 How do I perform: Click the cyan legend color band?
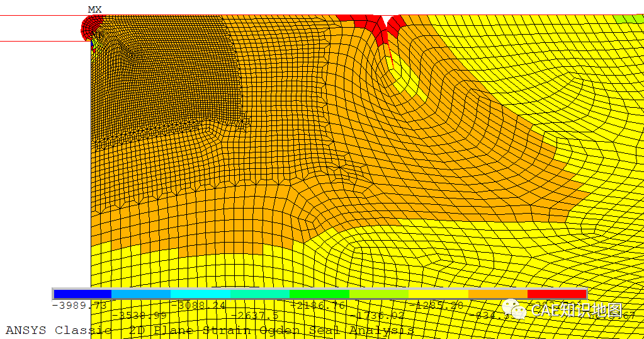coord(200,294)
